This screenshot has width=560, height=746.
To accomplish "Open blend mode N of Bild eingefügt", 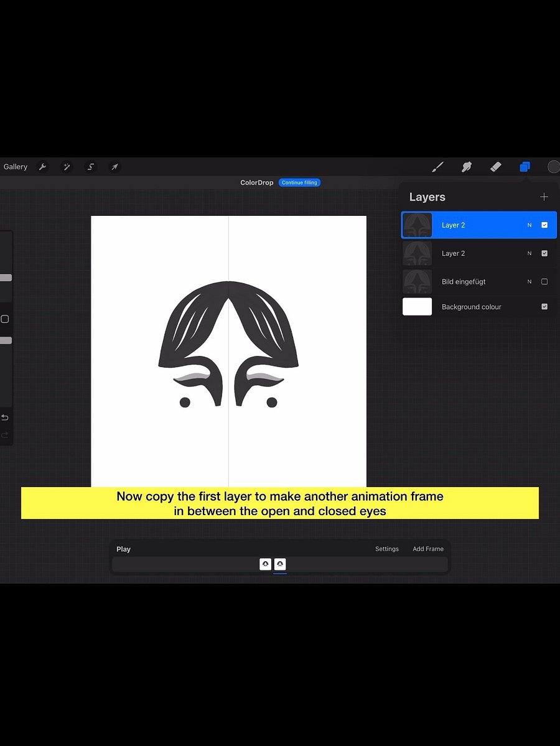I will (530, 282).
